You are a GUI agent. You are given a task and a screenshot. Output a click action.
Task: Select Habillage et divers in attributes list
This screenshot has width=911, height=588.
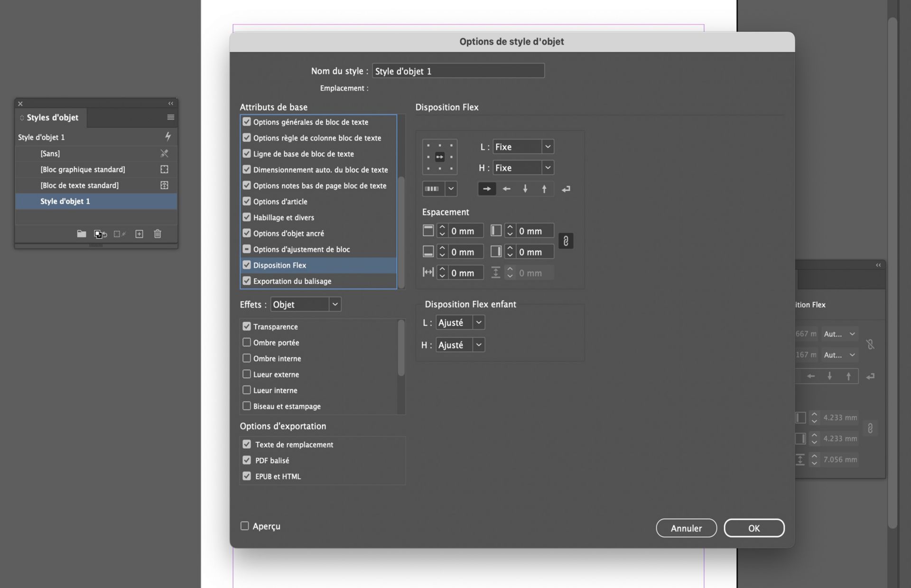pyautogui.click(x=284, y=217)
